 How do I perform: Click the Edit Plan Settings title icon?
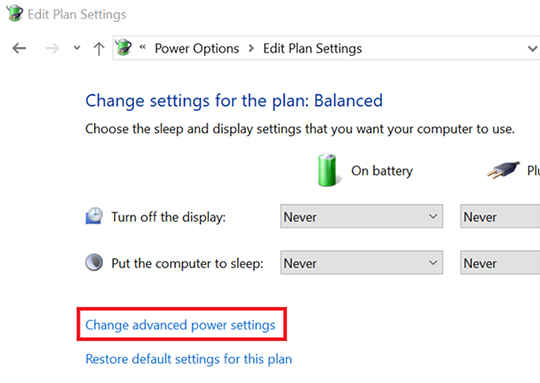click(x=14, y=13)
